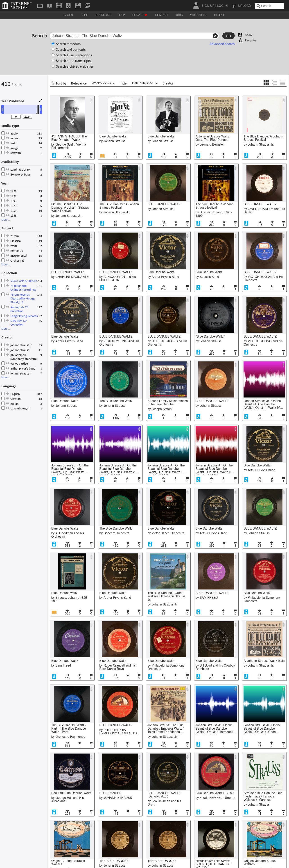Select the Search text contents option

53,50
